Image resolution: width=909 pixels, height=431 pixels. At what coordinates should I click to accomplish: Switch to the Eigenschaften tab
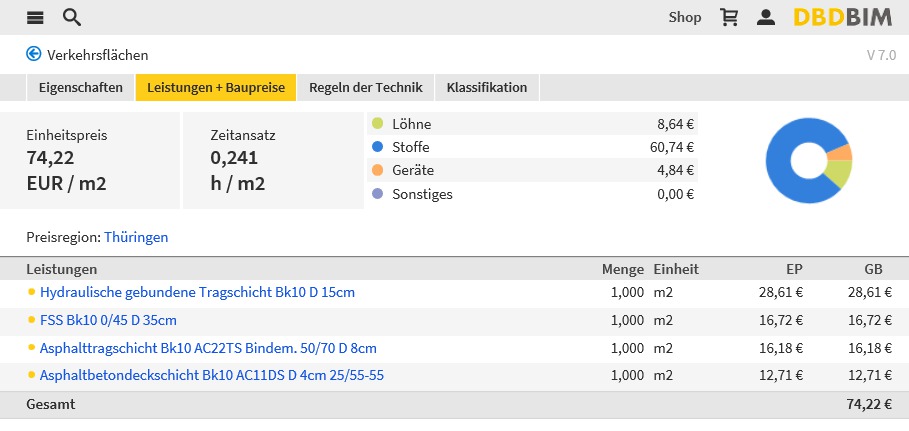click(80, 88)
